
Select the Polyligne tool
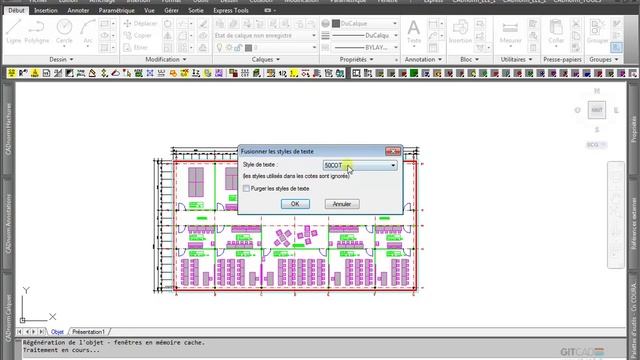37,32
